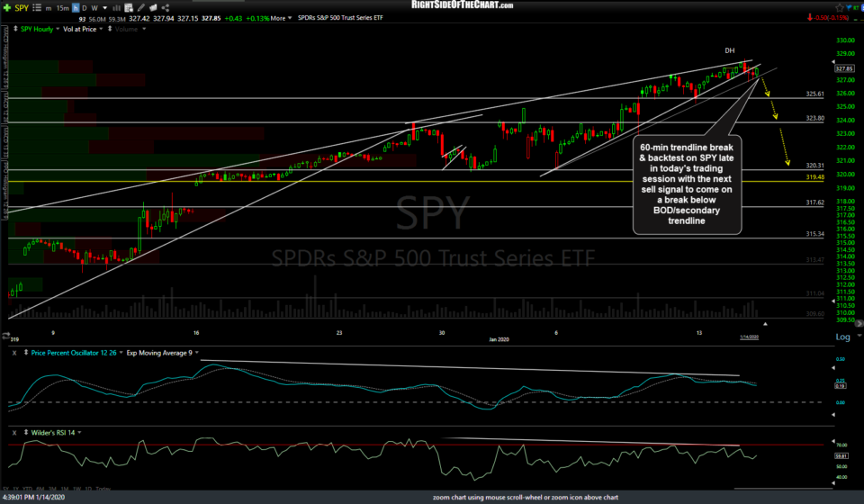Click the small right arrow at price scale bottom
This screenshot has height=504, width=864.
point(859,323)
